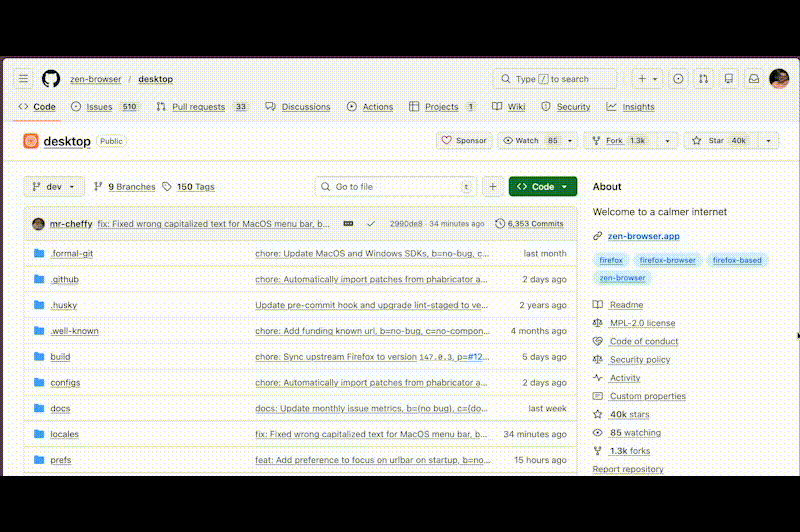The image size is (800, 532).
Task: Click the Sponsor button
Action: pyautogui.click(x=464, y=140)
